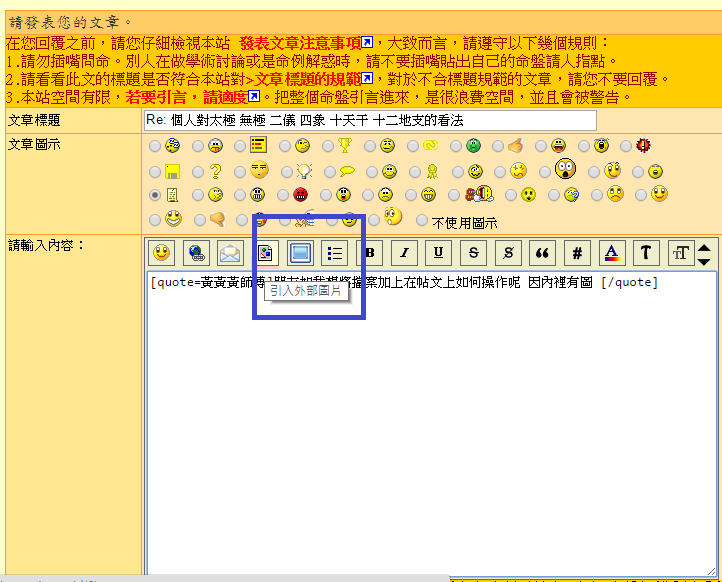Apply underline formatting with U button
722x582 pixels.
(439, 253)
